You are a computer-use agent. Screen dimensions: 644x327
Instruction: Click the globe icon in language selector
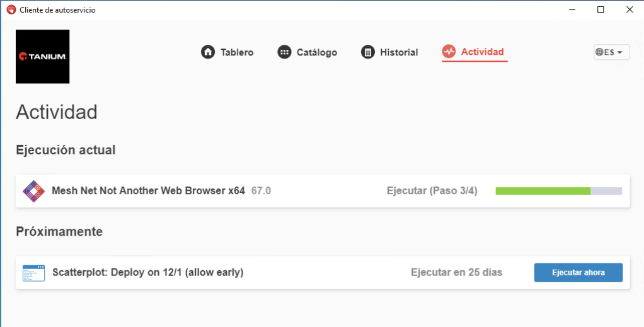(x=599, y=52)
